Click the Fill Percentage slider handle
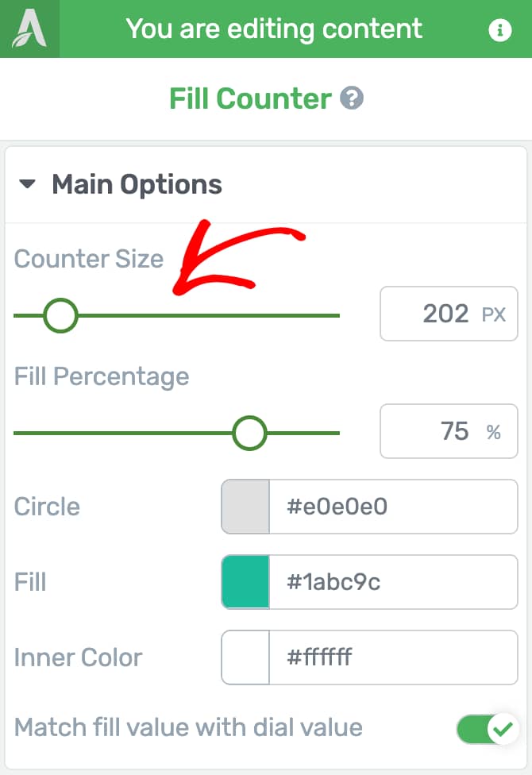532x775 pixels. point(249,433)
